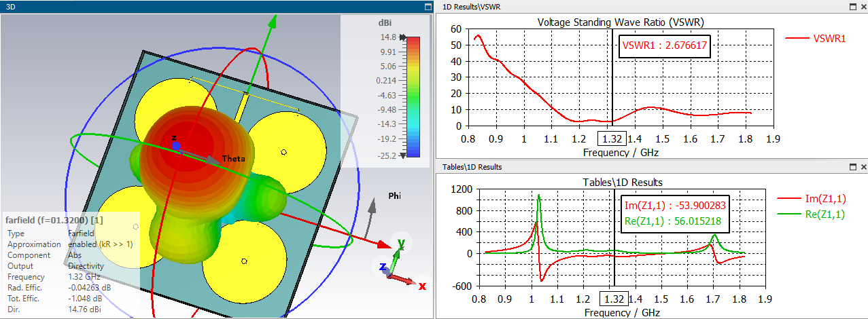The height and width of the screenshot is (319, 868).
Task: Click the dBi color ramp bar
Action: click(x=413, y=96)
